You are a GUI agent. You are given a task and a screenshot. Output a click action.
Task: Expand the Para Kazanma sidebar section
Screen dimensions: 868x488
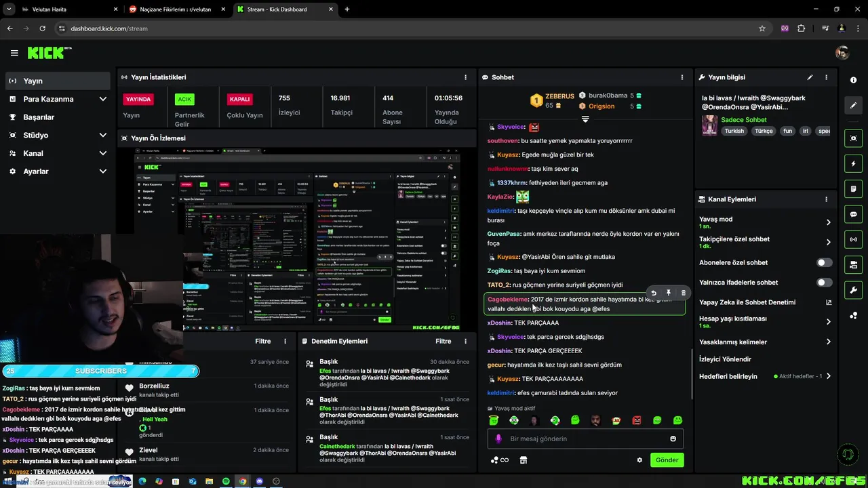click(103, 99)
